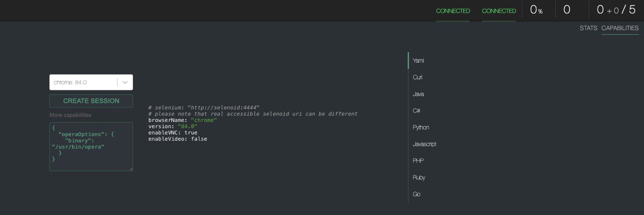The height and width of the screenshot is (215, 644).
Task: Click the resize grip of capabilities text area
Action: 131,169
